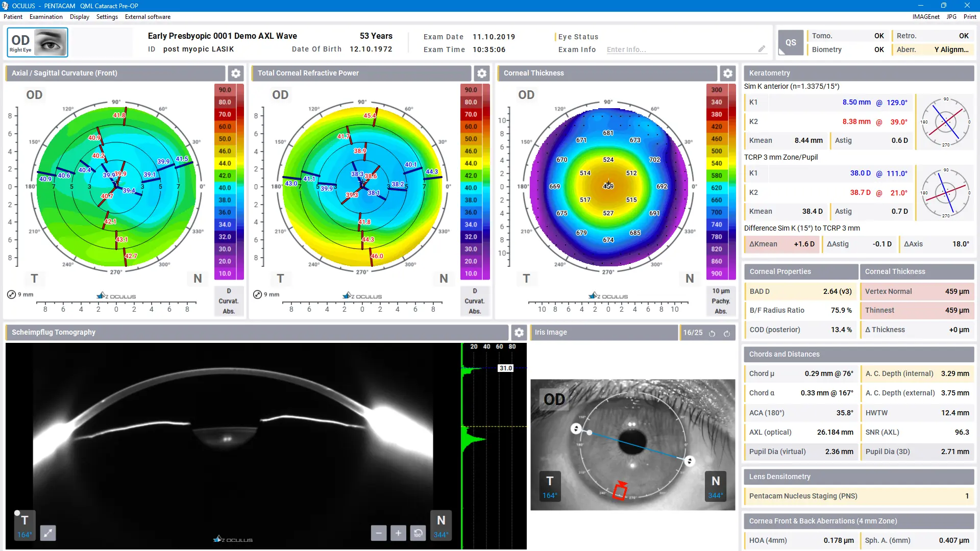Click the 300 swatch on thickness color scale
The height and width of the screenshot is (551, 980).
pos(717,90)
